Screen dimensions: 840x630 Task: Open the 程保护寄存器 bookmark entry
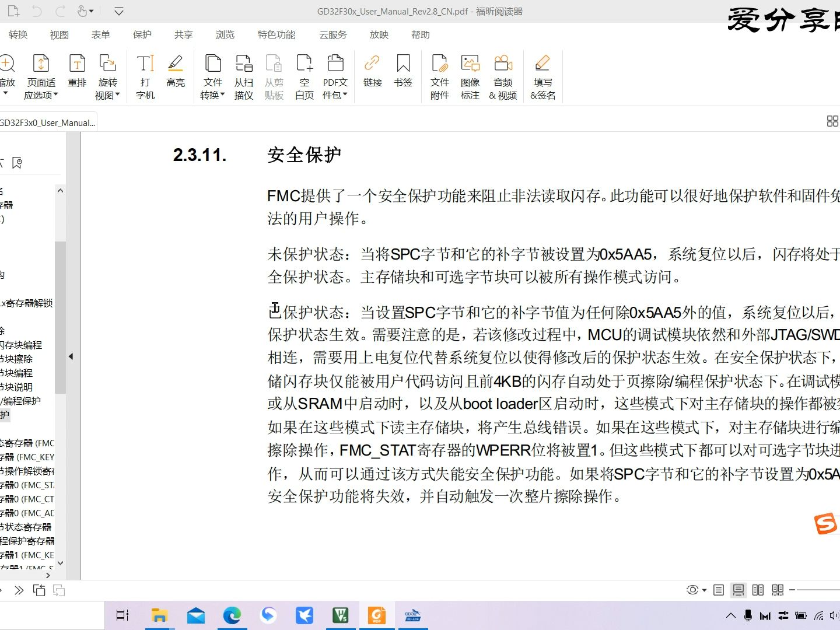(27, 541)
